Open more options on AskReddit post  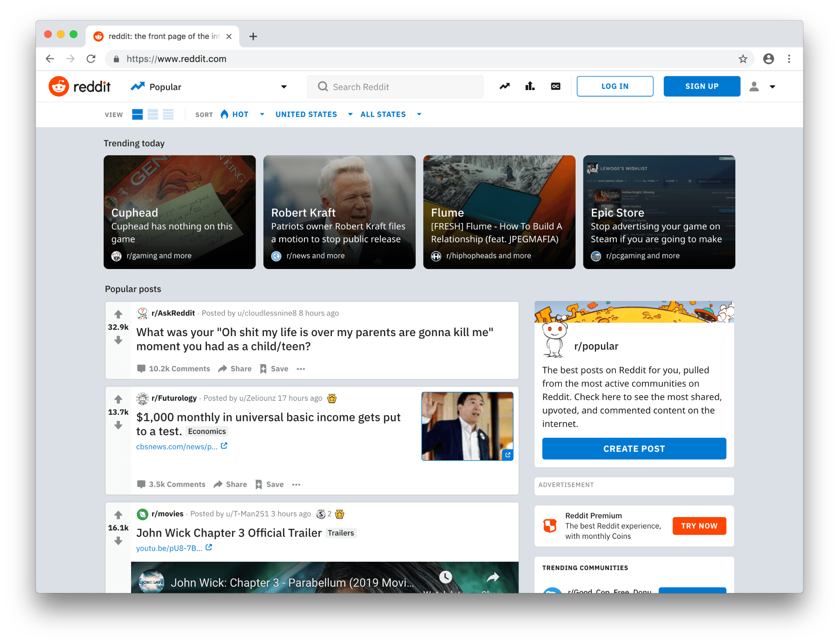[301, 369]
